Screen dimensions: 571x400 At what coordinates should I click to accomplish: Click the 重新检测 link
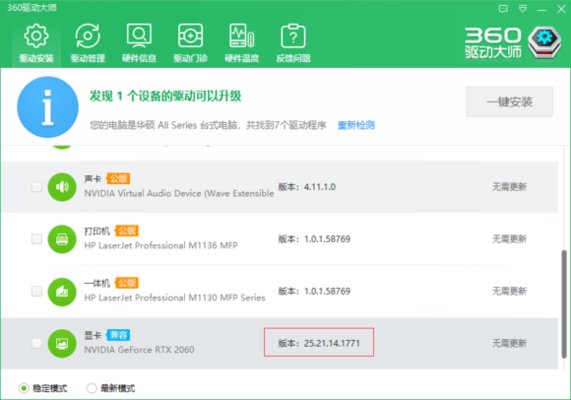click(356, 125)
